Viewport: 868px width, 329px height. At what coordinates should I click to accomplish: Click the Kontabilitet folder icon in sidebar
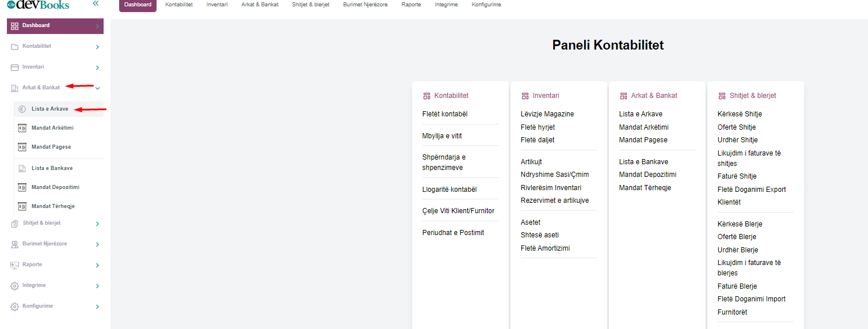[x=15, y=47]
